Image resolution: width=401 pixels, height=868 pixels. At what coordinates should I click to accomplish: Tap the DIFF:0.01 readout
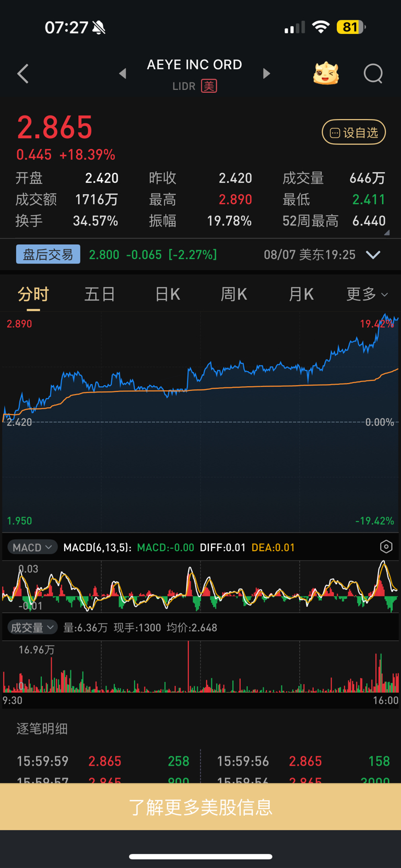(x=222, y=547)
